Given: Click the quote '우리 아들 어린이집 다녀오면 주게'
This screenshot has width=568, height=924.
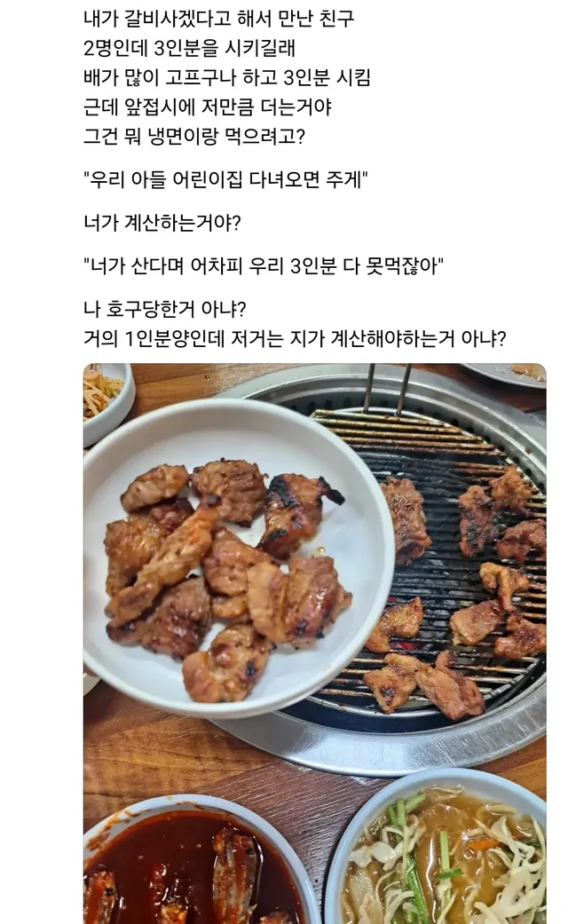Looking at the screenshot, I should pyautogui.click(x=225, y=179).
